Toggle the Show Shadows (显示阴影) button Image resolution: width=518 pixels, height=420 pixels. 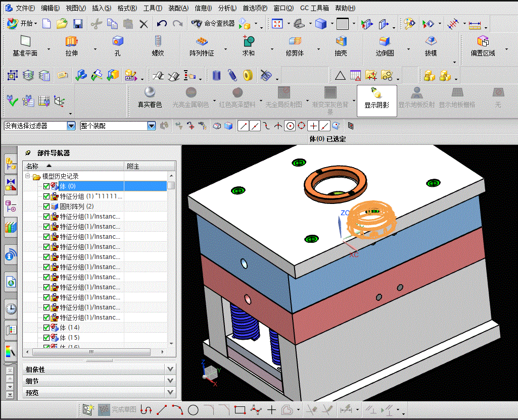pos(376,100)
